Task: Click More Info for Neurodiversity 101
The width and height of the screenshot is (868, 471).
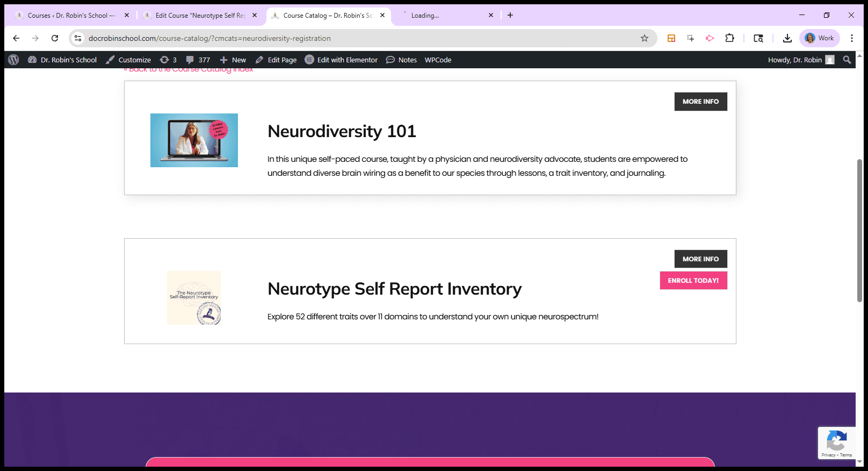Action: click(x=700, y=102)
